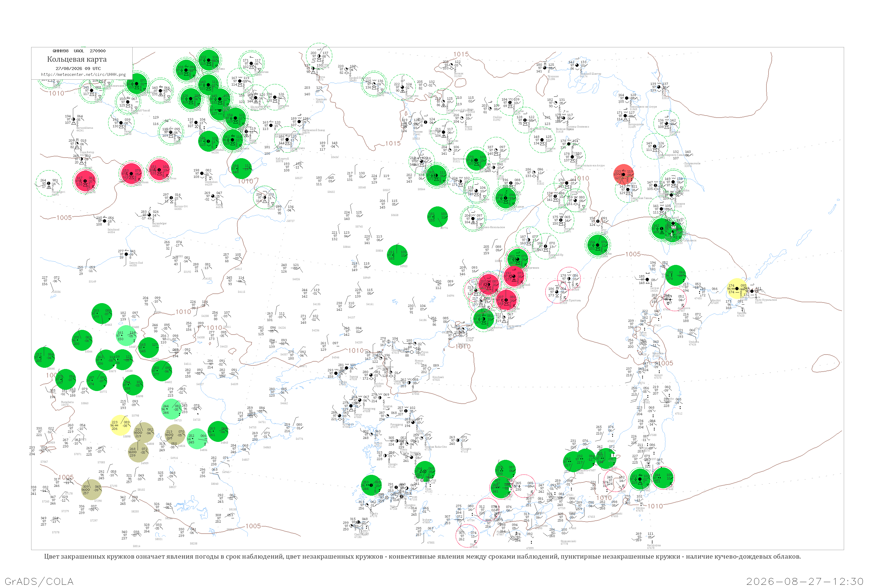Screen dimensions: 882x588
Task: Click the 'Abashiri' station label
Action: 716,300
